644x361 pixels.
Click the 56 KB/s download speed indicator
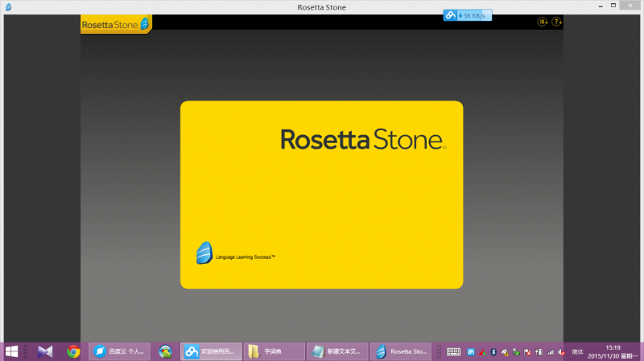(474, 15)
